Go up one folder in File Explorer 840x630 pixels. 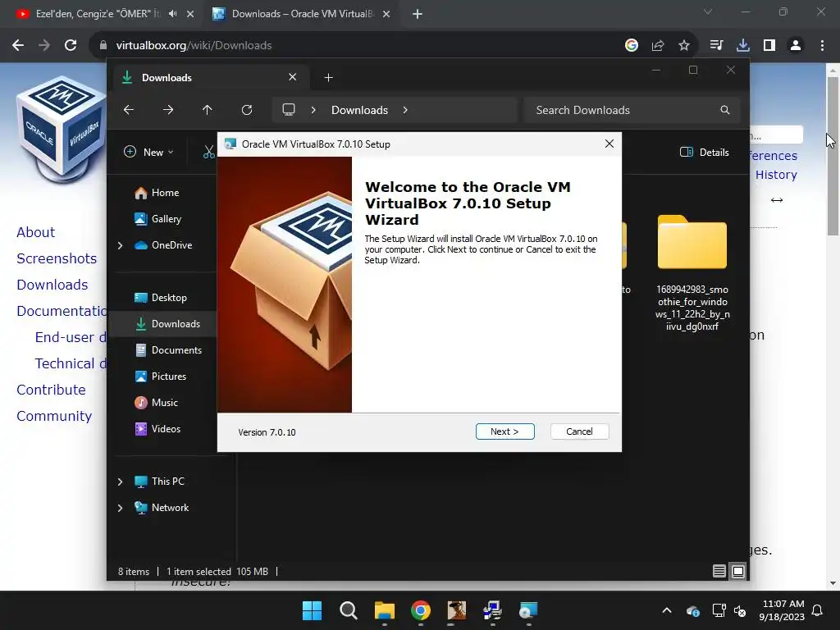tap(208, 110)
